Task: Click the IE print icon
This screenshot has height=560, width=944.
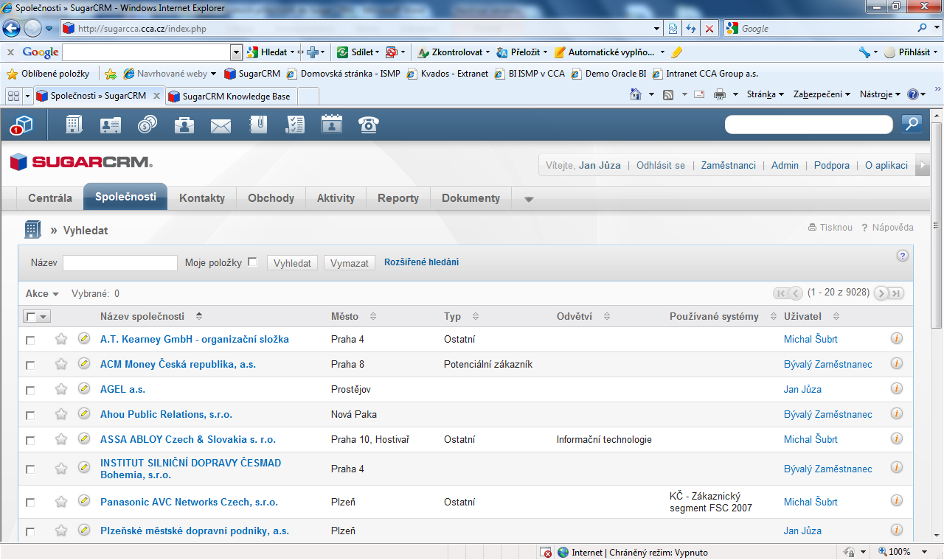Action: point(720,95)
